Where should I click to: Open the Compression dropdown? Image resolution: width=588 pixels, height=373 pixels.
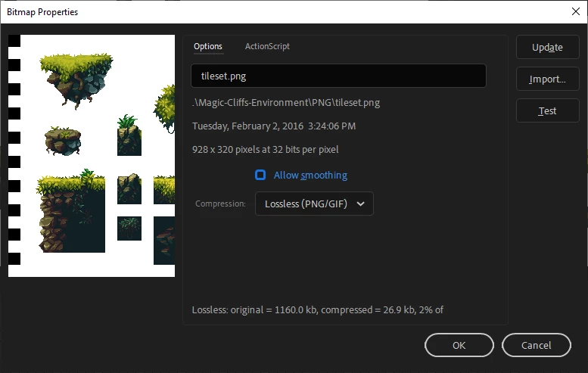314,204
